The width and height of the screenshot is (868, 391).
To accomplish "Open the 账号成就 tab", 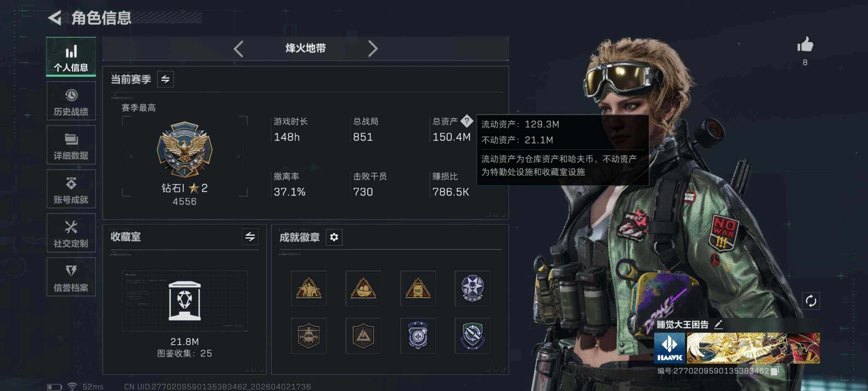I will (71, 189).
